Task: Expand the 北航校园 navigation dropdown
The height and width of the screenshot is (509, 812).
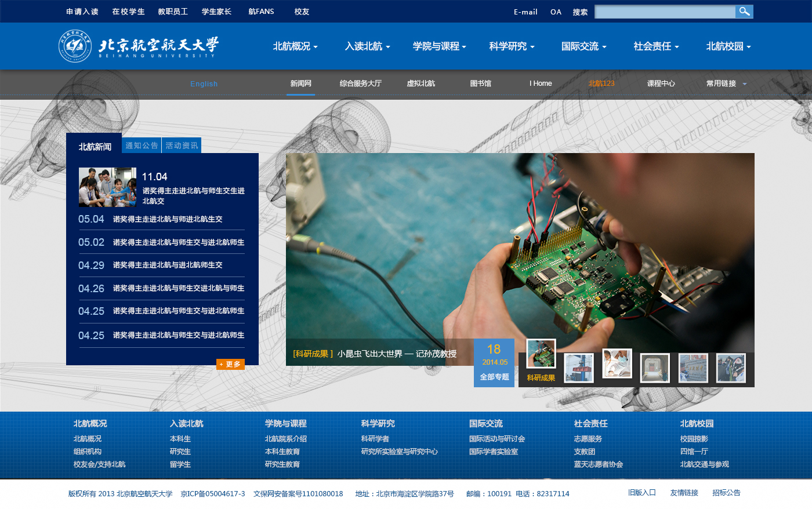Action: 728,46
